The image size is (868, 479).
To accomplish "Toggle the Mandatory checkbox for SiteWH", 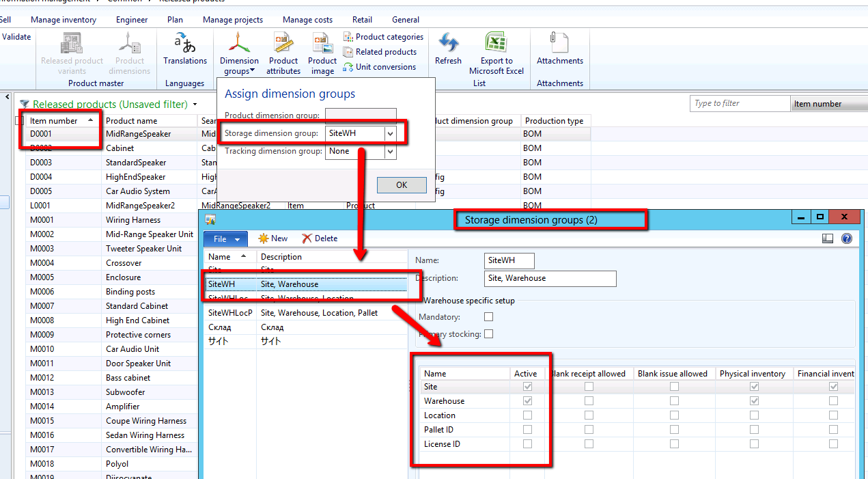I will pos(488,316).
